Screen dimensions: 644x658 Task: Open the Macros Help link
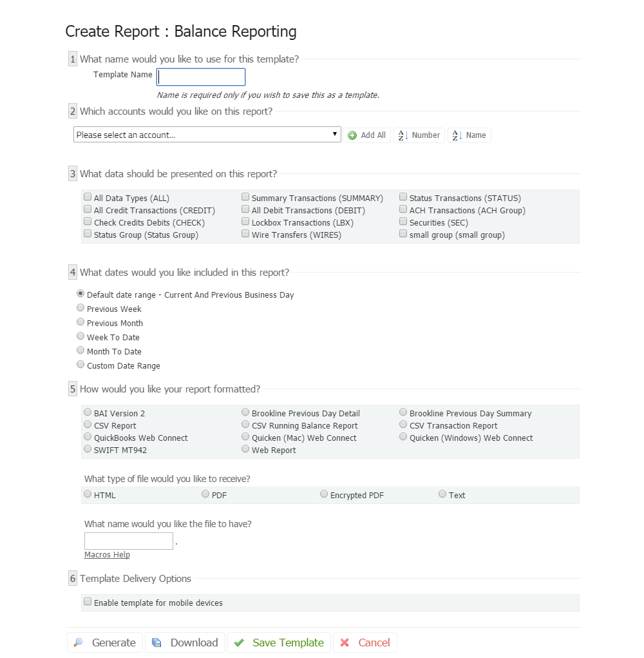(x=107, y=555)
